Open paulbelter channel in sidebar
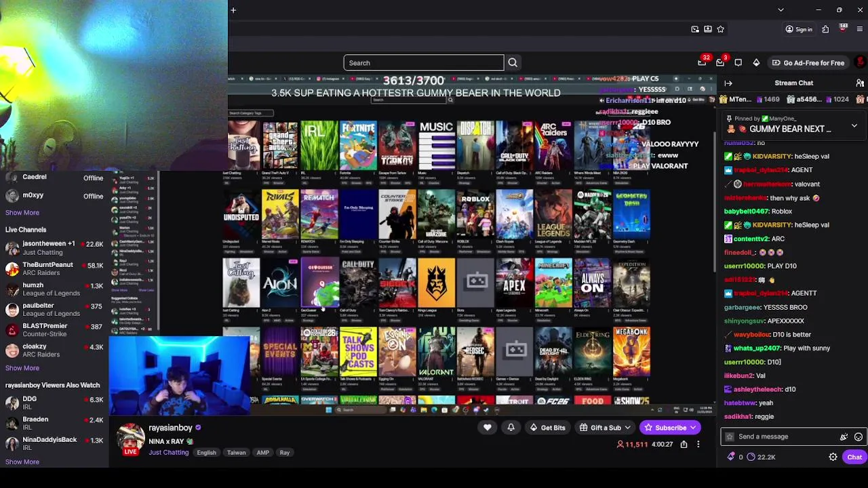Image resolution: width=868 pixels, height=488 pixels. coord(54,309)
